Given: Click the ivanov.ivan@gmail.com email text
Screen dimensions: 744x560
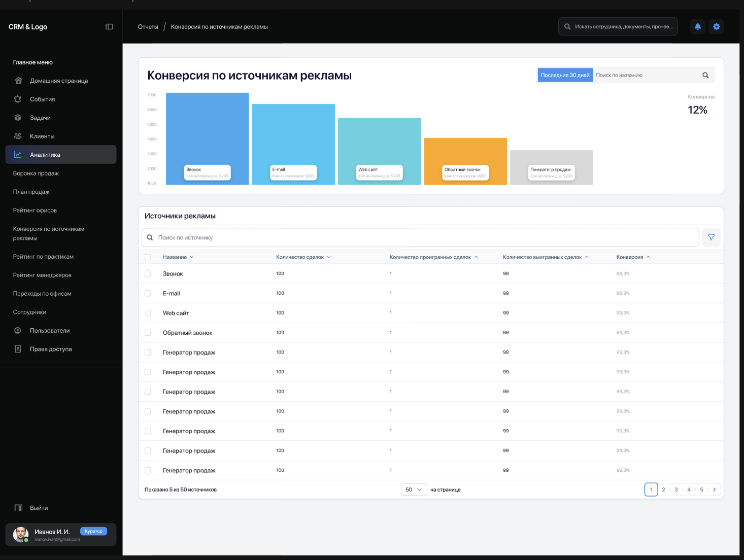Looking at the screenshot, I should click(x=57, y=539).
